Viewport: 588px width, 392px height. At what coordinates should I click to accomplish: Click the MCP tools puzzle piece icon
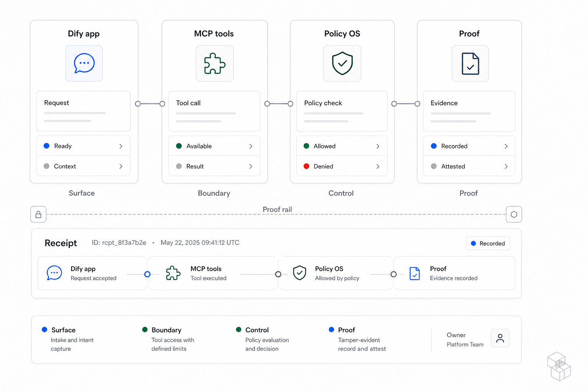pos(214,63)
